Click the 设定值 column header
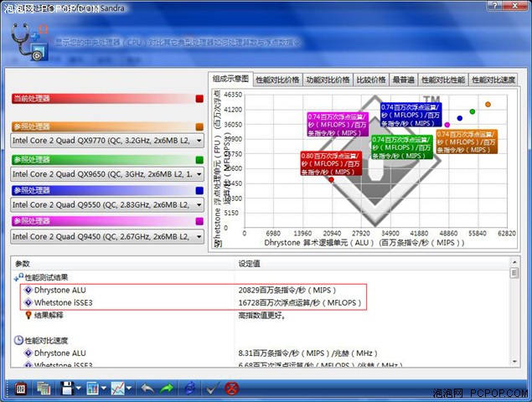The height and width of the screenshot is (402, 532). 372,264
